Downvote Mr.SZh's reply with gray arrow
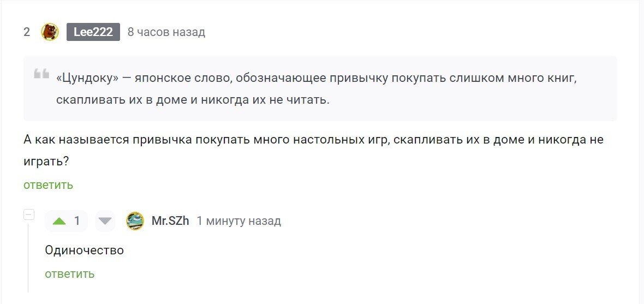 coord(105,221)
